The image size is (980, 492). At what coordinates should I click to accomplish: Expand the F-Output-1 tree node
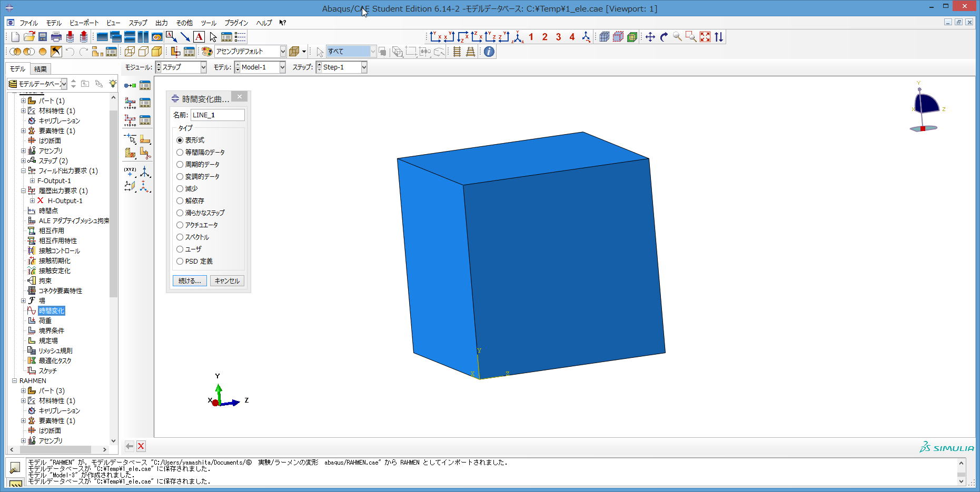coord(32,181)
